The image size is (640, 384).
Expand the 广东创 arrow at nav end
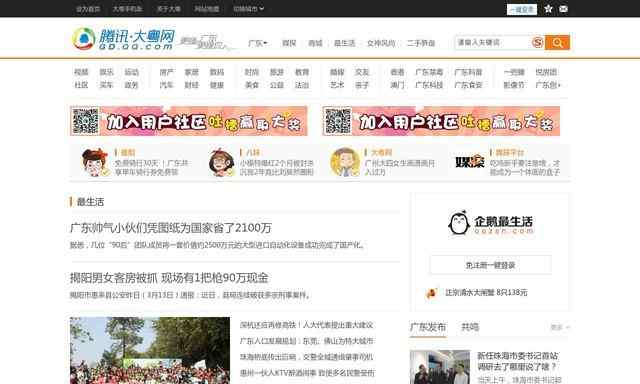[548, 85]
